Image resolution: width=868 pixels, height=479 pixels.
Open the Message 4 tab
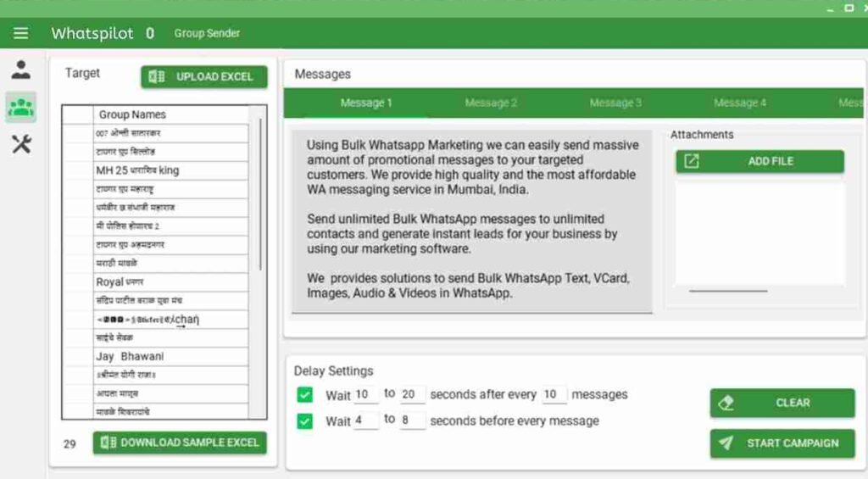(x=740, y=103)
